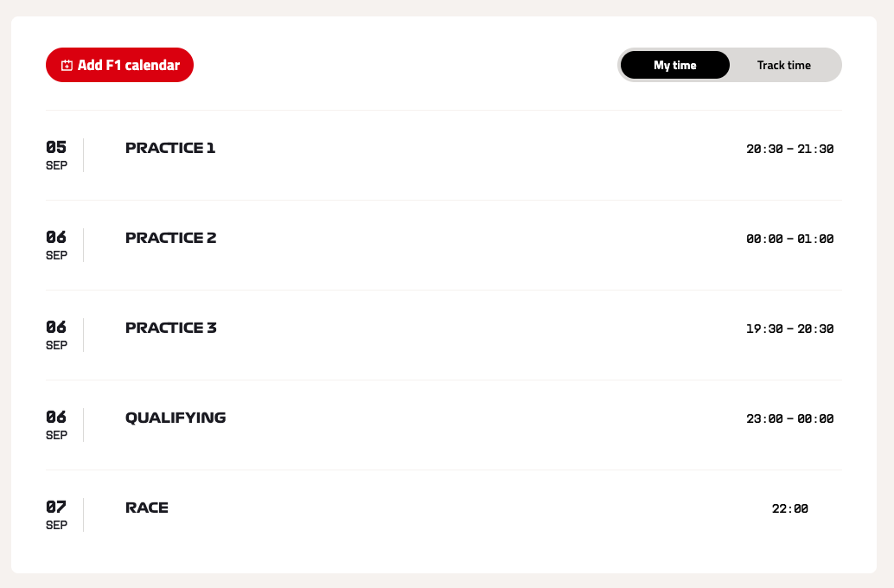Click the calendar icon in the red button
Screen dimensions: 894x588
[67, 66]
